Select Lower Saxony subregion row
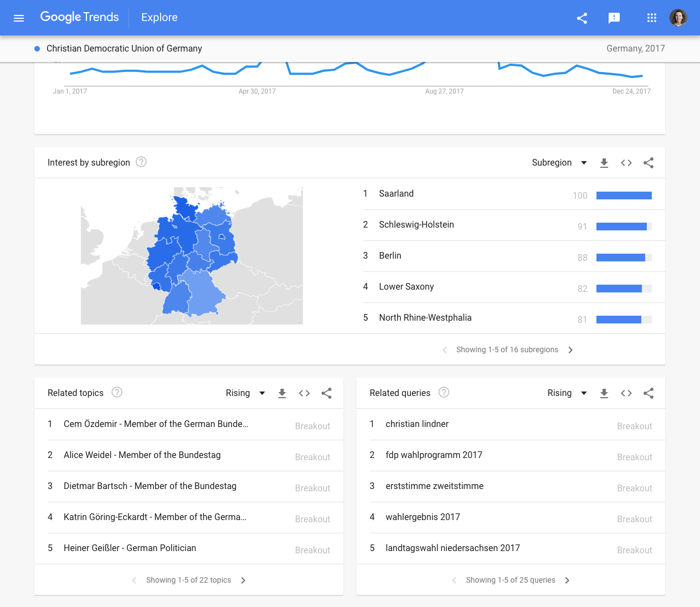The image size is (700, 607). (x=514, y=287)
